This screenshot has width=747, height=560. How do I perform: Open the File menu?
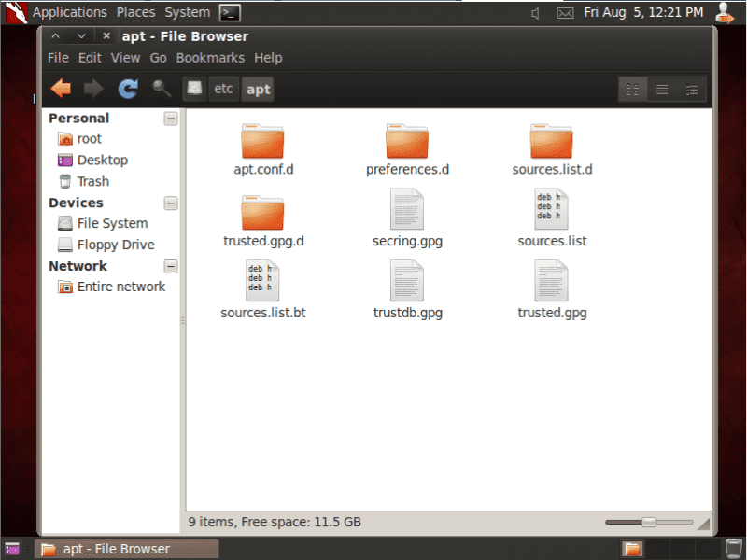[x=58, y=58]
